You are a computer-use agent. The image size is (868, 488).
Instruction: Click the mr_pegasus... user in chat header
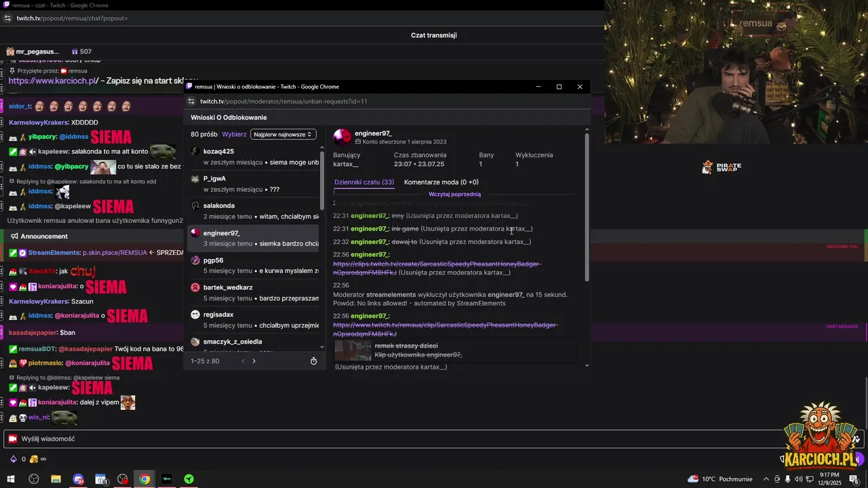pyautogui.click(x=32, y=52)
